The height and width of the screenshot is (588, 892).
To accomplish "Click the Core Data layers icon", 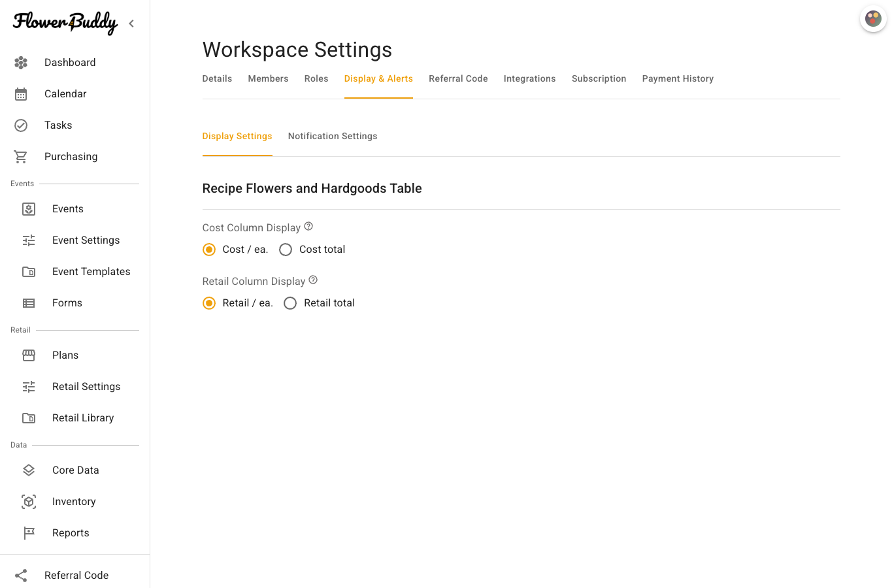I will click(x=29, y=470).
